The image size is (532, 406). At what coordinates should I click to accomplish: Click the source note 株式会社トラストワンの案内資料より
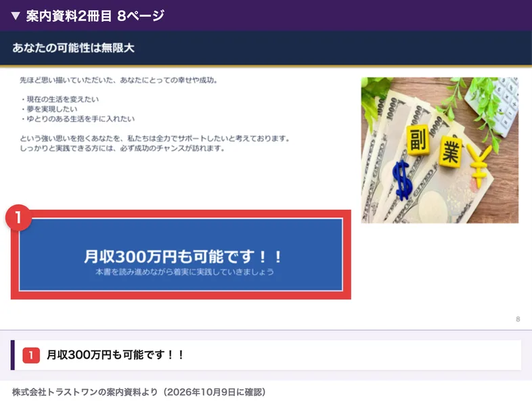click(139, 392)
